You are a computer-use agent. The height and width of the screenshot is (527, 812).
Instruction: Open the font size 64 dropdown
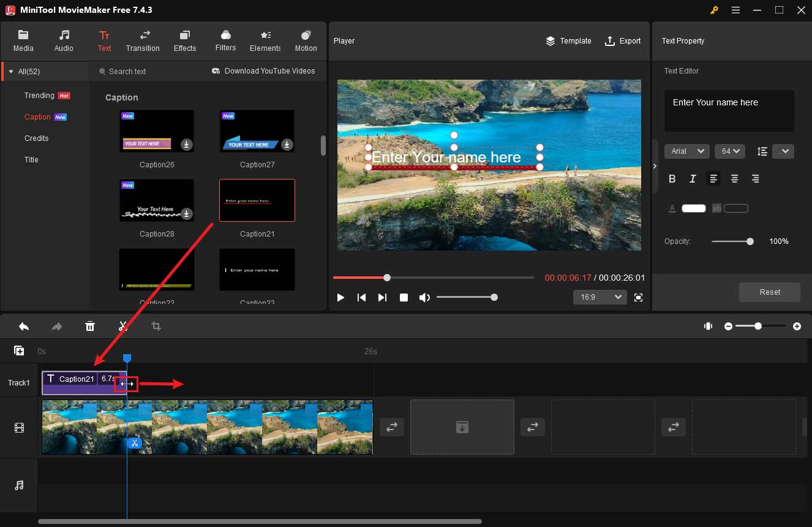[x=729, y=151]
